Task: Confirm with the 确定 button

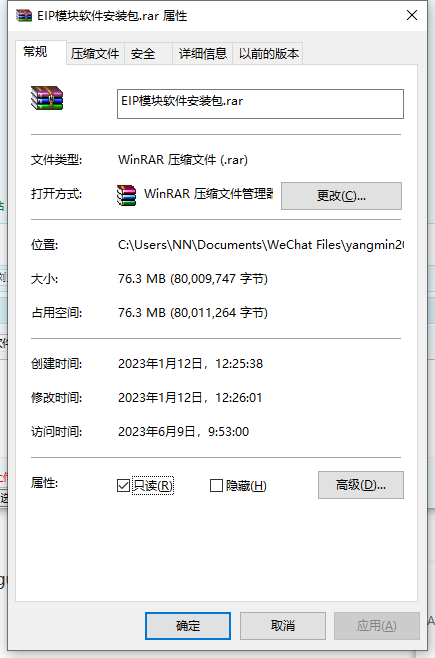Action: (188, 626)
